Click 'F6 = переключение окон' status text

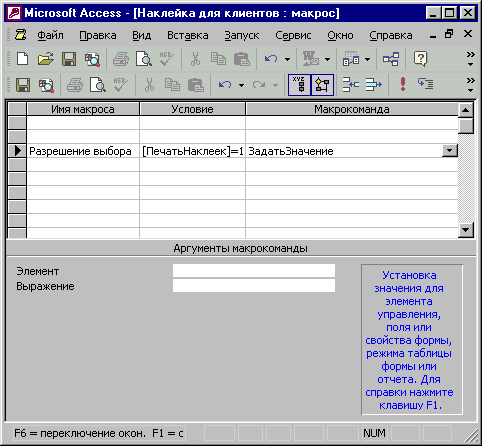[x=80, y=433]
